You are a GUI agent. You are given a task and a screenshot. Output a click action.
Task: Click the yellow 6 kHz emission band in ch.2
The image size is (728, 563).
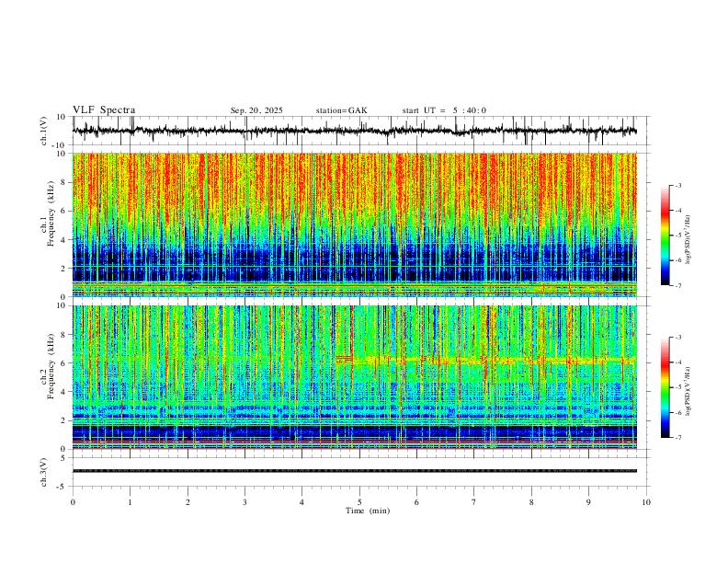[x=485, y=359]
